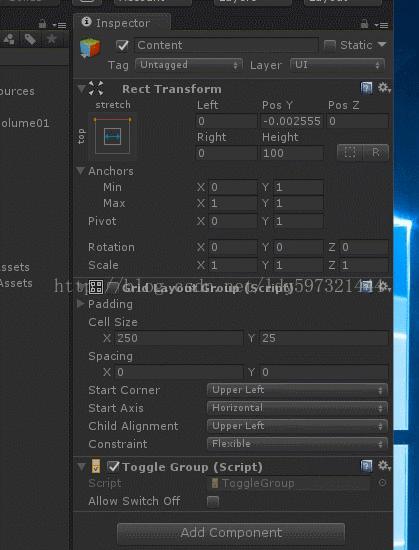Open Rect Transform help reference icon
This screenshot has height=550, width=419.
tap(367, 88)
